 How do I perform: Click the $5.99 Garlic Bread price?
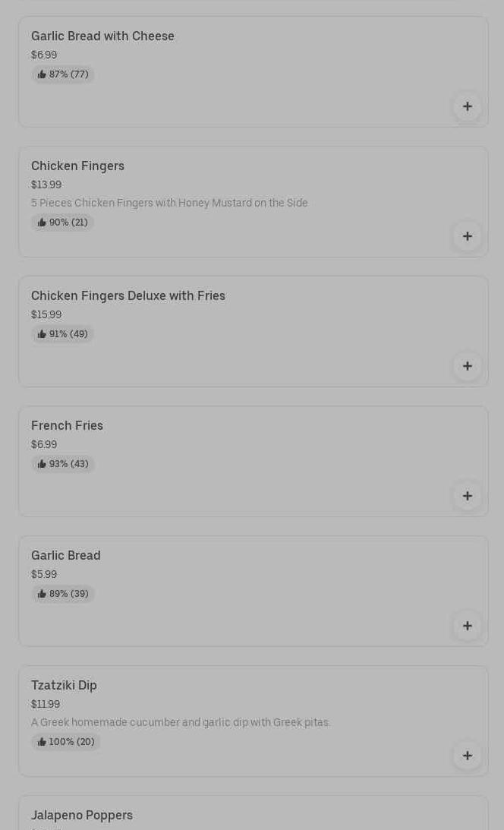pyautogui.click(x=44, y=575)
